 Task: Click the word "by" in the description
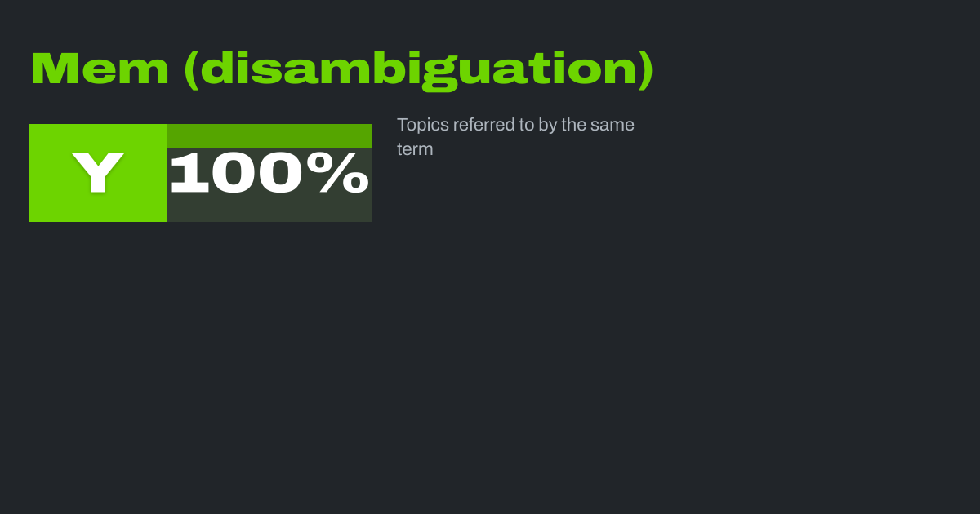pyautogui.click(x=546, y=125)
